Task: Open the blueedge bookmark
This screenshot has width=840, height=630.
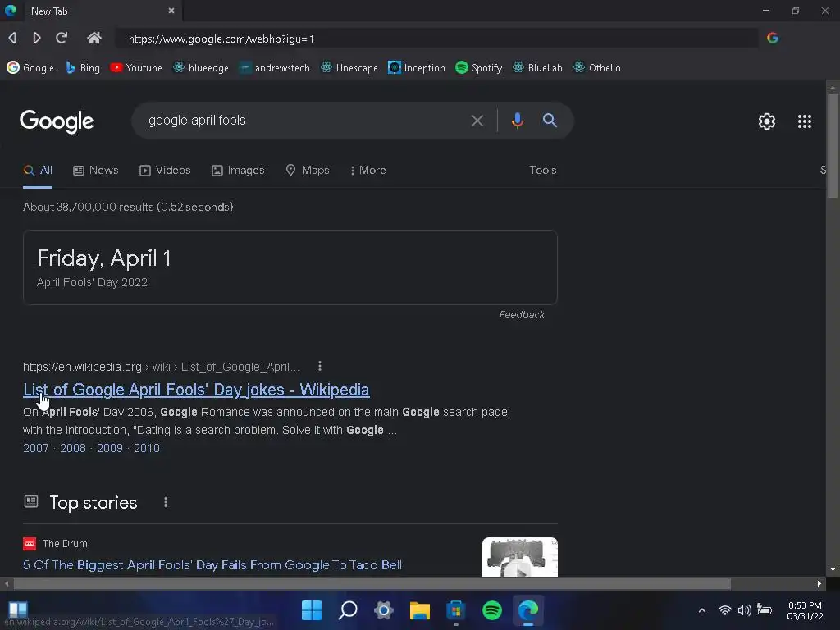Action: 201,68
